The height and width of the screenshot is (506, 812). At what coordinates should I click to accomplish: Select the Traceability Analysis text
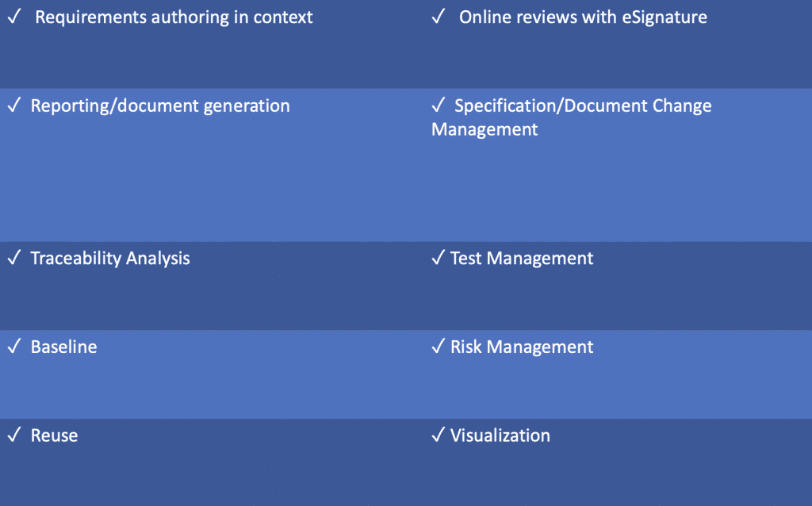point(110,259)
